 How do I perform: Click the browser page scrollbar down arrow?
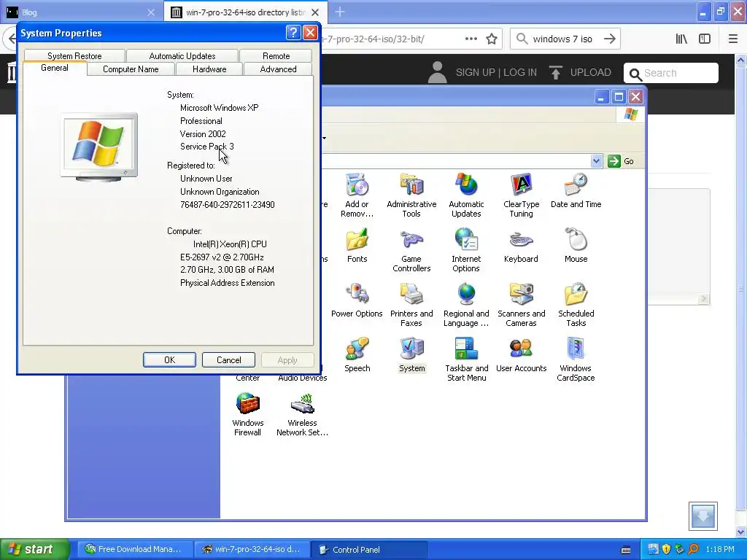(741, 532)
